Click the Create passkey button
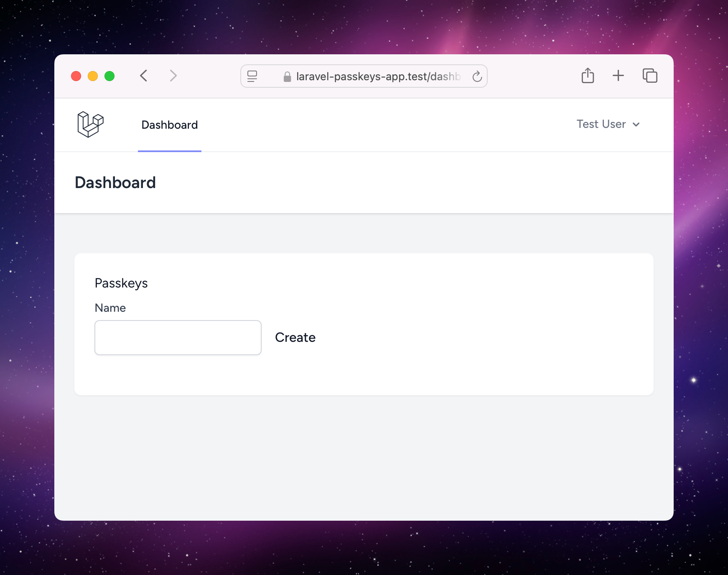This screenshot has width=728, height=575. 295,338
